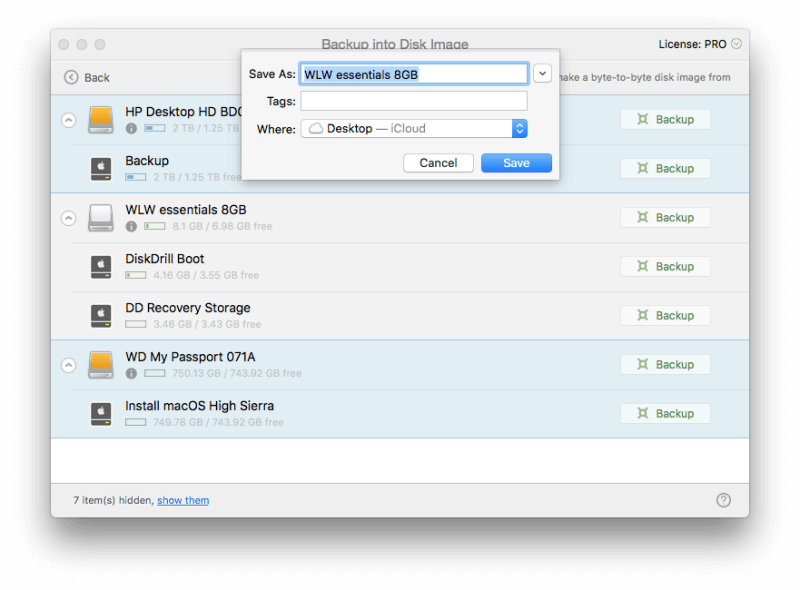Click Backup button for HP Desktop HD

click(665, 119)
